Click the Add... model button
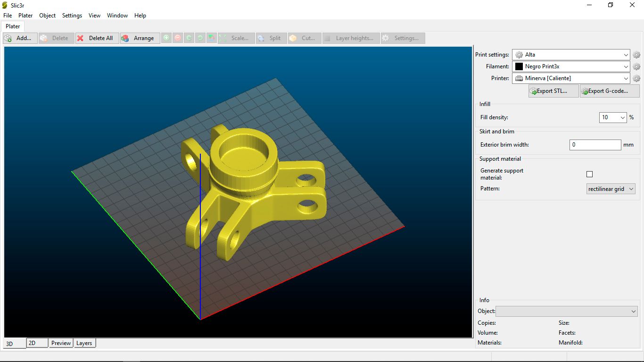Image resolution: width=644 pixels, height=362 pixels. coord(20,38)
